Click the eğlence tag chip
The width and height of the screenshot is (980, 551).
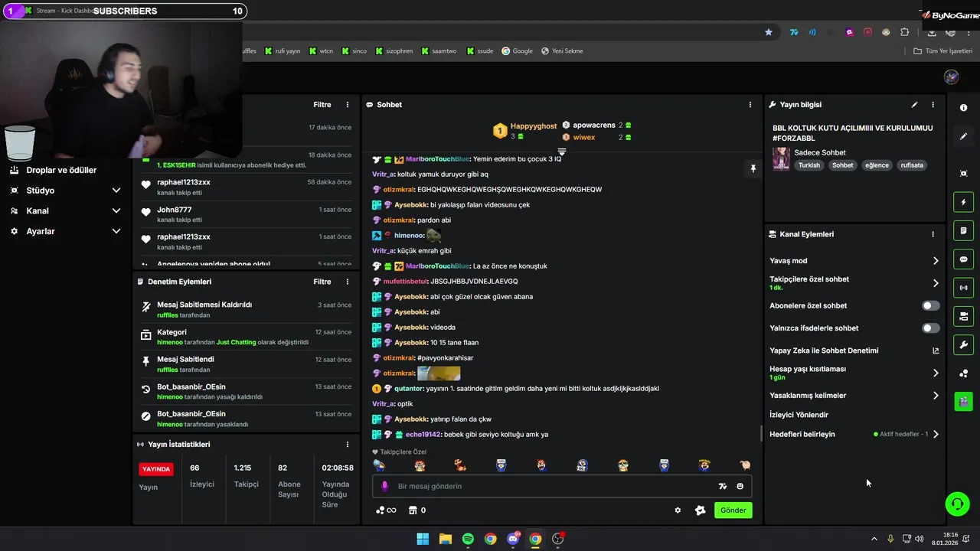point(877,165)
